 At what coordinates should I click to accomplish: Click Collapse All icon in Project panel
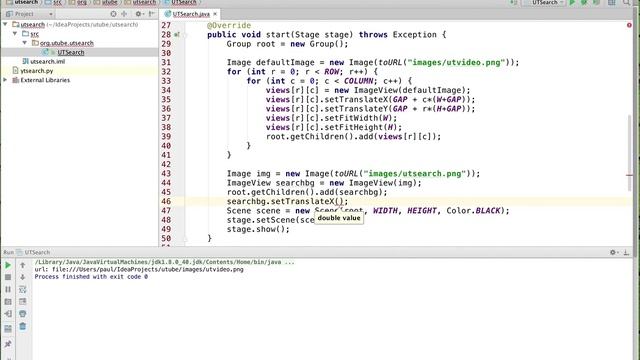click(x=124, y=14)
